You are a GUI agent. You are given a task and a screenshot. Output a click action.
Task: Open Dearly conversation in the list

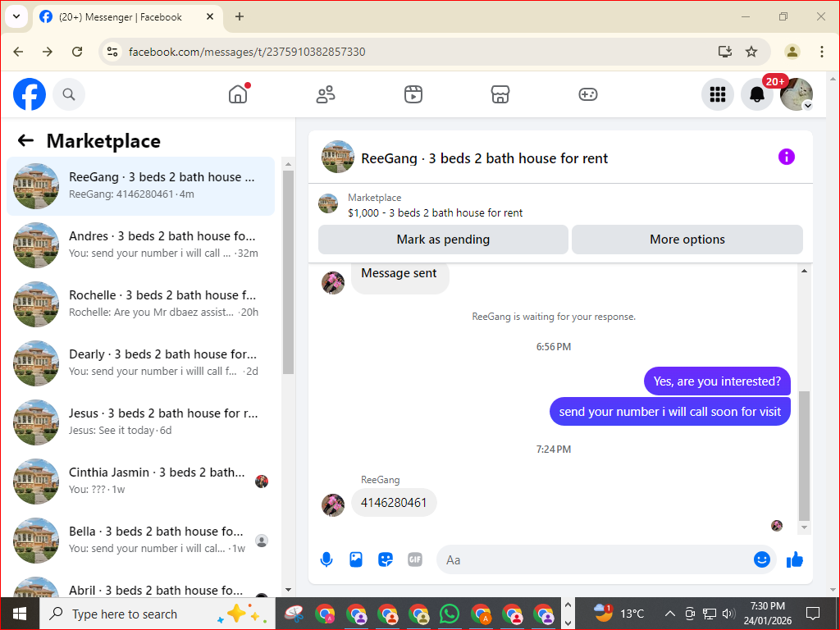pyautogui.click(x=141, y=363)
